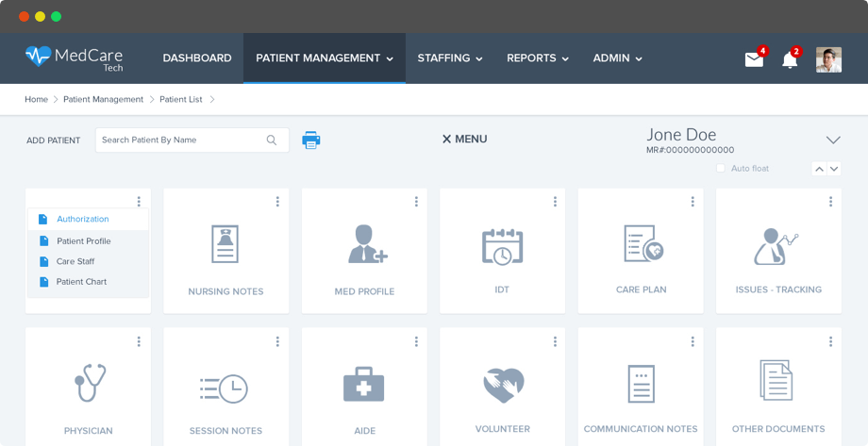Open the Session Notes clock icon
868x446 pixels.
224,388
